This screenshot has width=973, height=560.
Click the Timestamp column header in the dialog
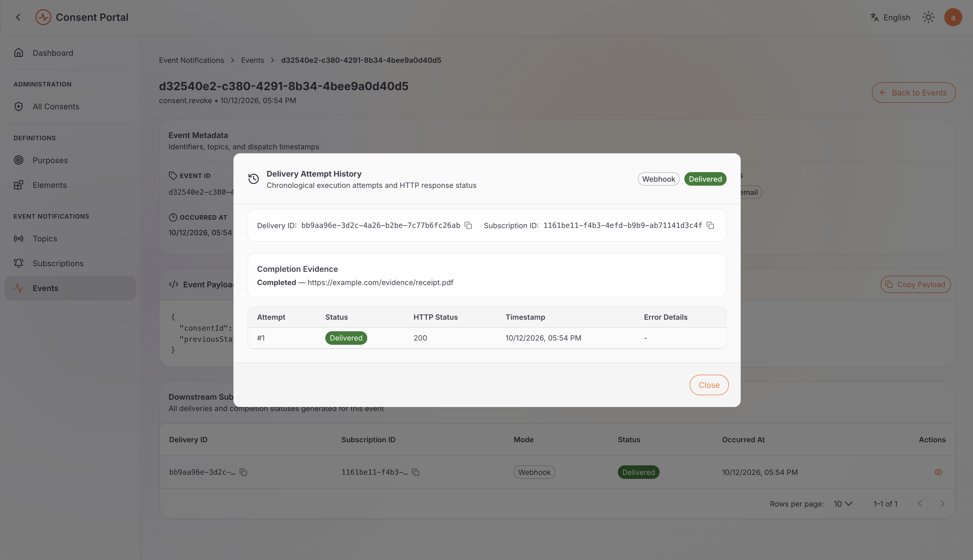tap(525, 317)
